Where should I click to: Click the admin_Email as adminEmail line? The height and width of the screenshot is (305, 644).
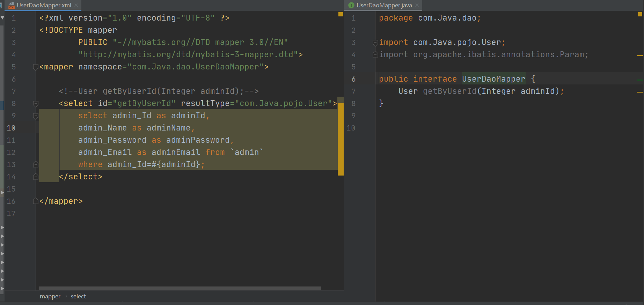tap(171, 152)
